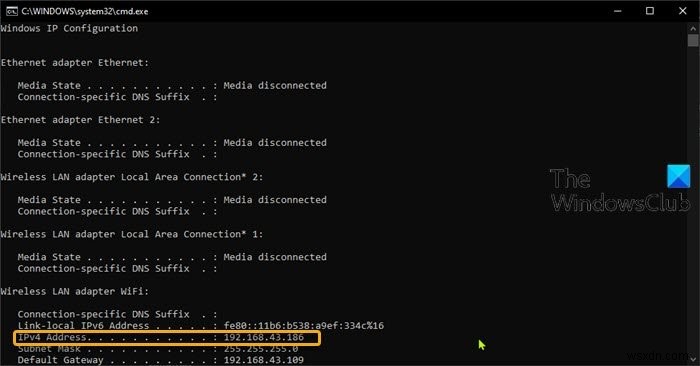Click the title text C:\WINDOWS\system32\cmd.exe
The image size is (700, 366).
click(85, 12)
